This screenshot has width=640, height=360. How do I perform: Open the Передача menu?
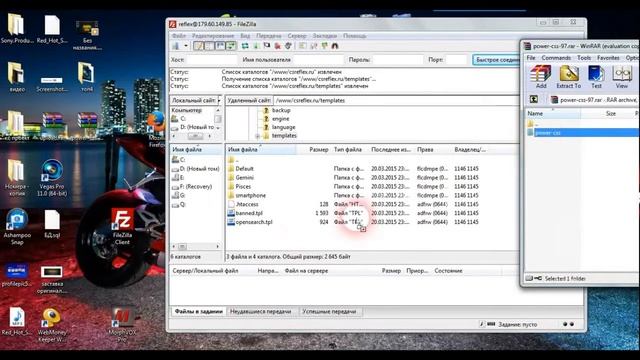click(269, 36)
